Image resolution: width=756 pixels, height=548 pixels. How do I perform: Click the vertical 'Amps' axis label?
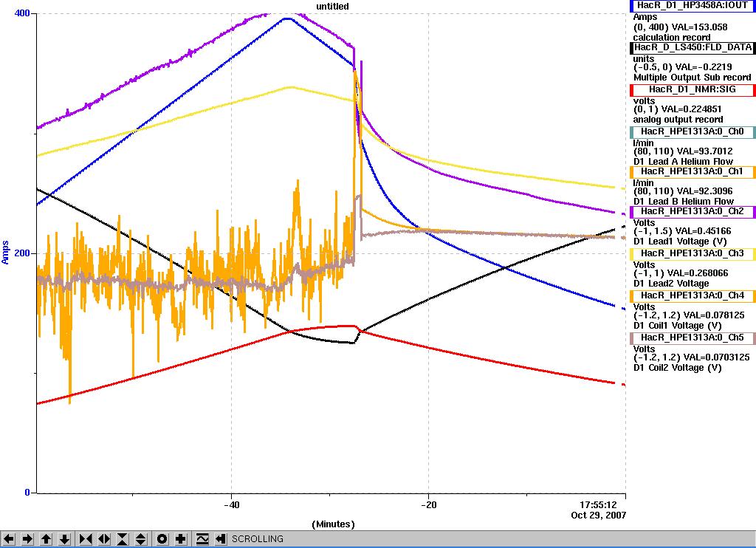(x=5, y=253)
